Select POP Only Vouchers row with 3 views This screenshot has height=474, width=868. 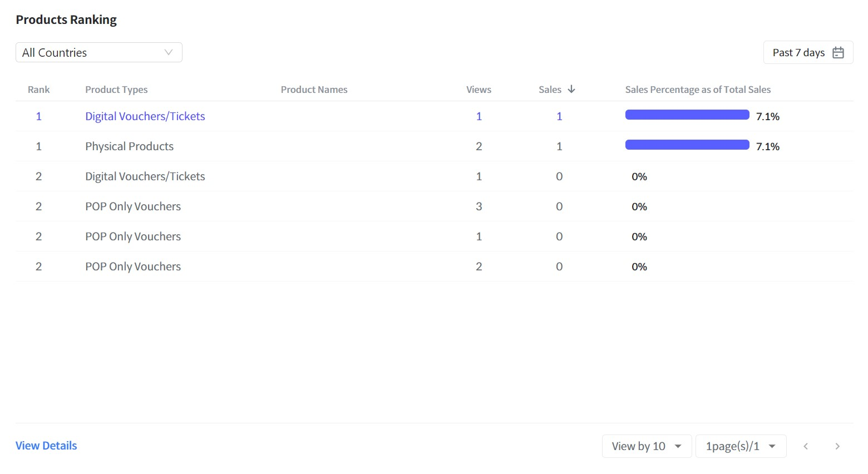[x=434, y=206]
